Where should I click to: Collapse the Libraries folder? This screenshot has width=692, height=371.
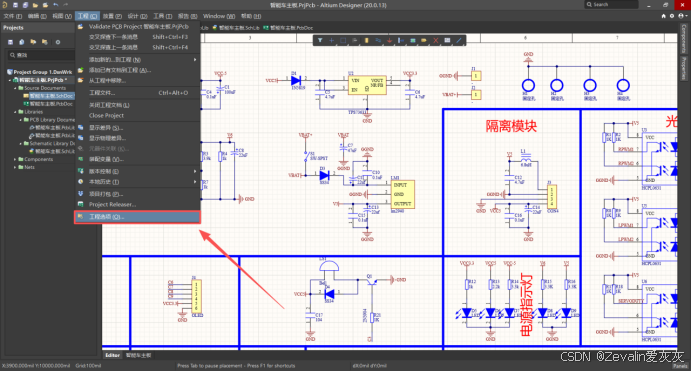pos(15,112)
